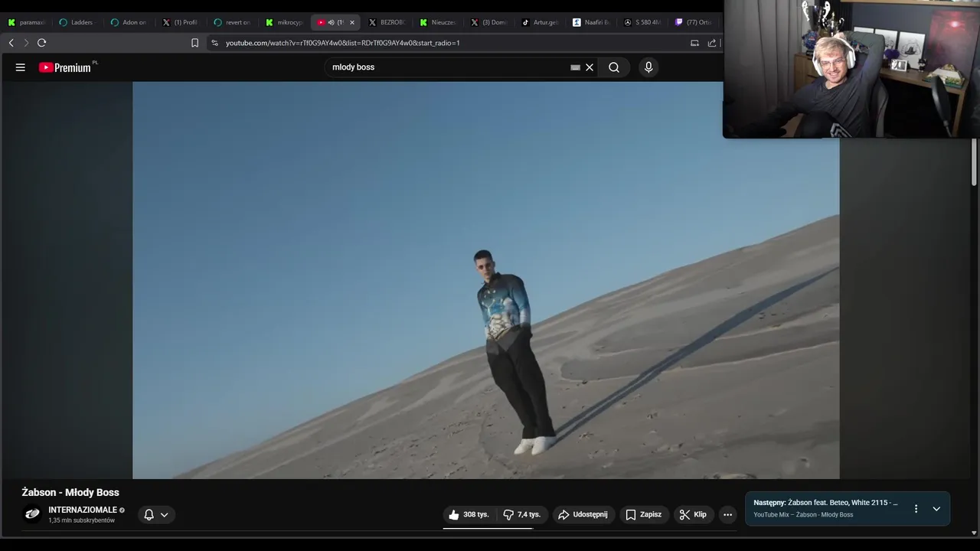Click the page vertical scrollbar thumb
Screen dimensions: 980x551
pyautogui.click(x=974, y=161)
